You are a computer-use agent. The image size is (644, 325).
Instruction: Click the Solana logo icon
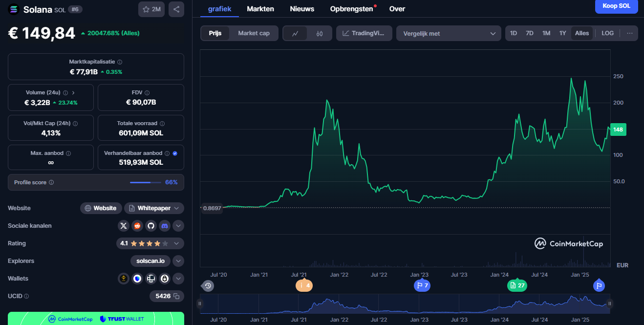(13, 9)
